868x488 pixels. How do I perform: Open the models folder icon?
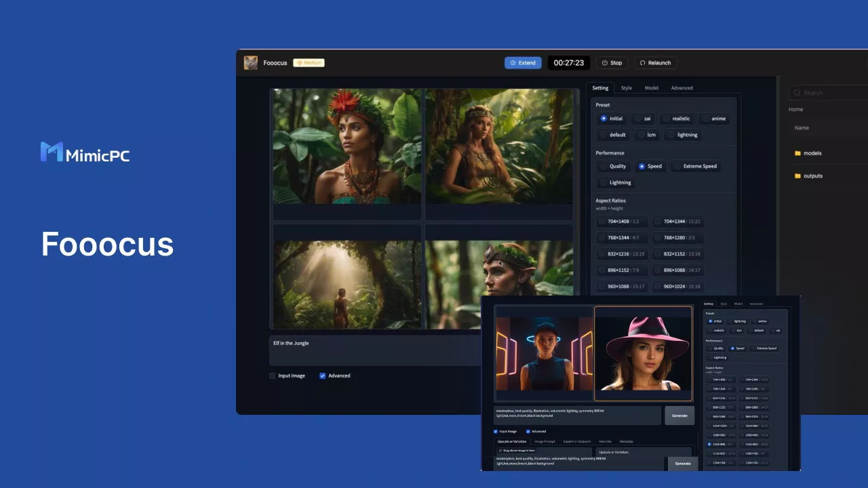point(797,153)
